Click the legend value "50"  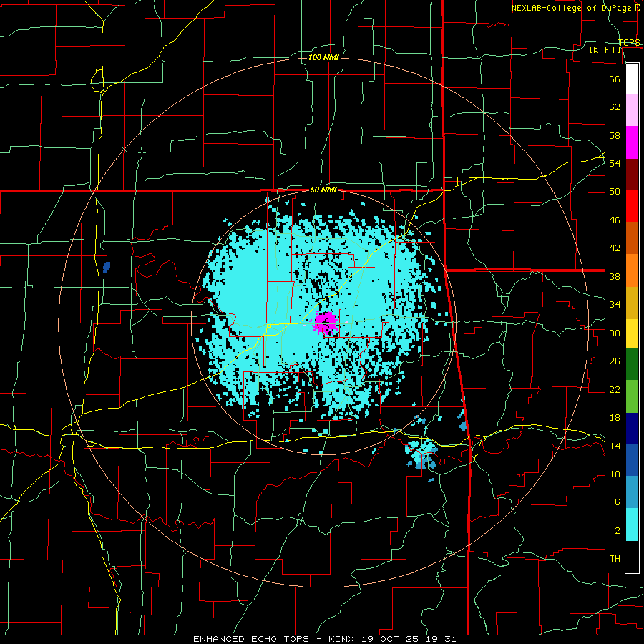pos(615,192)
